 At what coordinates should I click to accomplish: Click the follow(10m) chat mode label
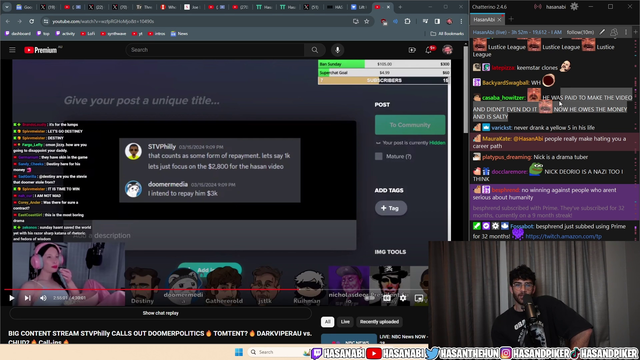[580, 32]
